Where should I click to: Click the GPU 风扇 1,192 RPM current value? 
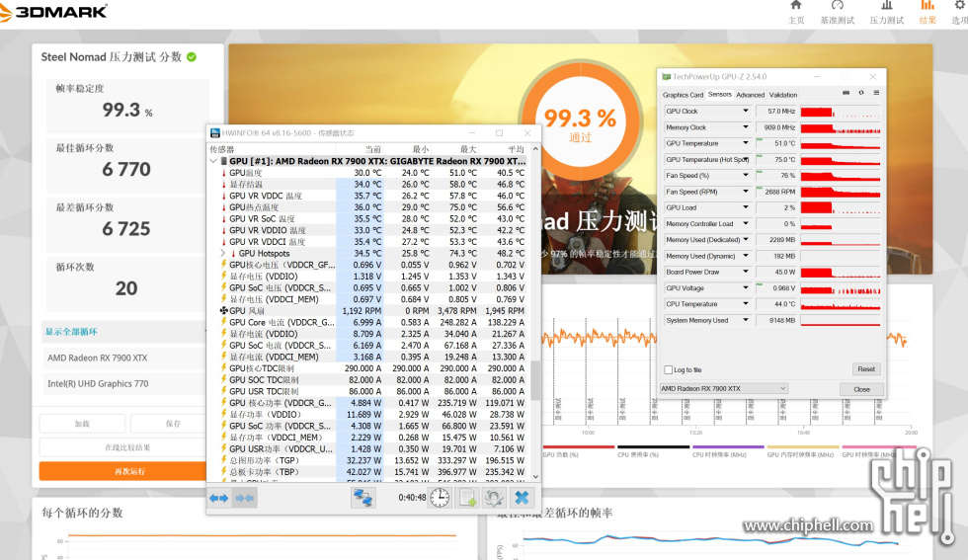coord(362,310)
